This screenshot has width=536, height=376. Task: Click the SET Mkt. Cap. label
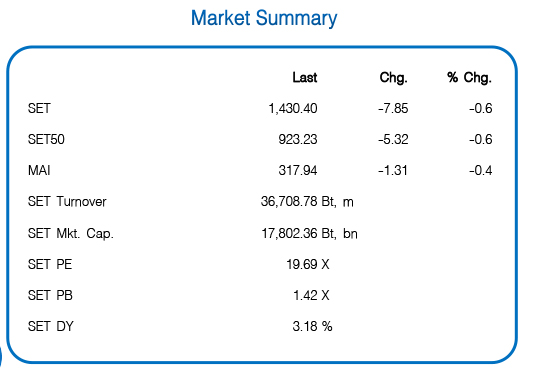(x=71, y=234)
